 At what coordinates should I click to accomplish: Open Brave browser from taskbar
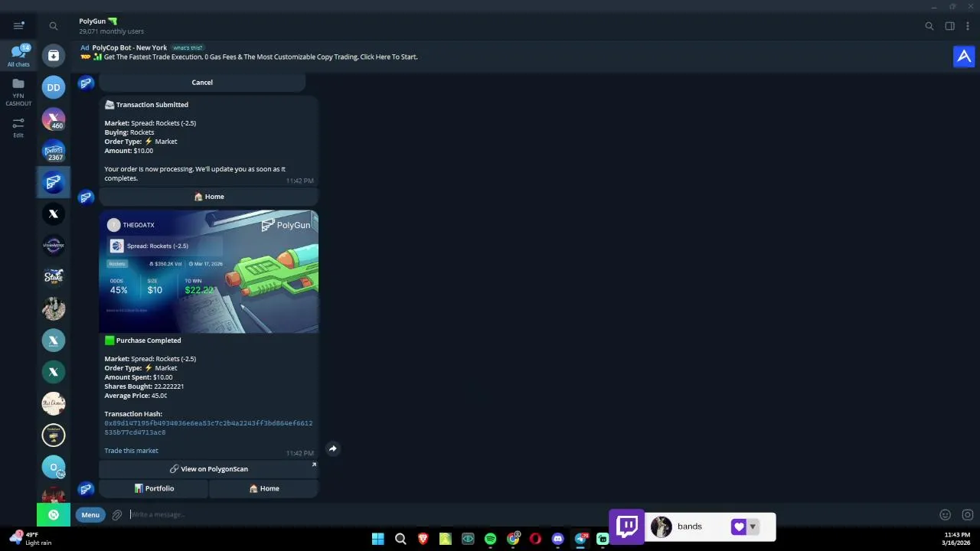pyautogui.click(x=423, y=539)
